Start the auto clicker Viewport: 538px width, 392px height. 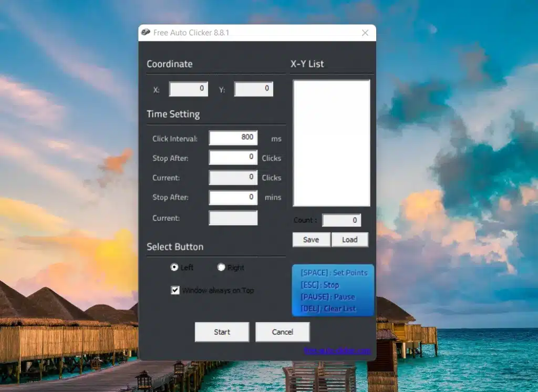click(222, 332)
